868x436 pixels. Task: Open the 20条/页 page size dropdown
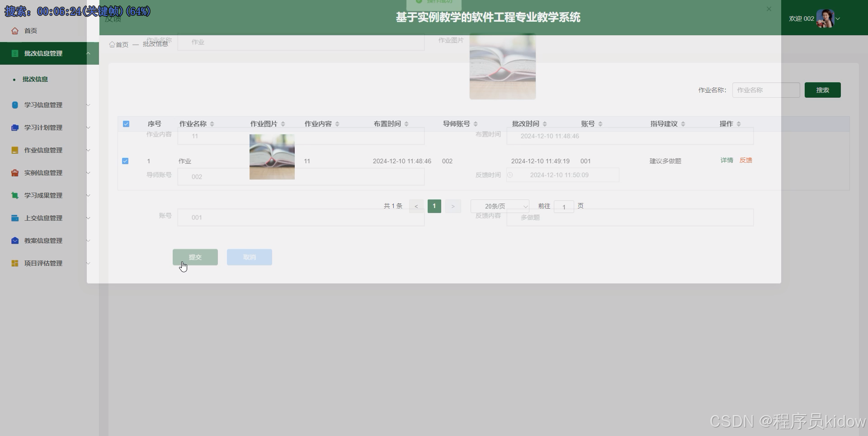point(500,206)
